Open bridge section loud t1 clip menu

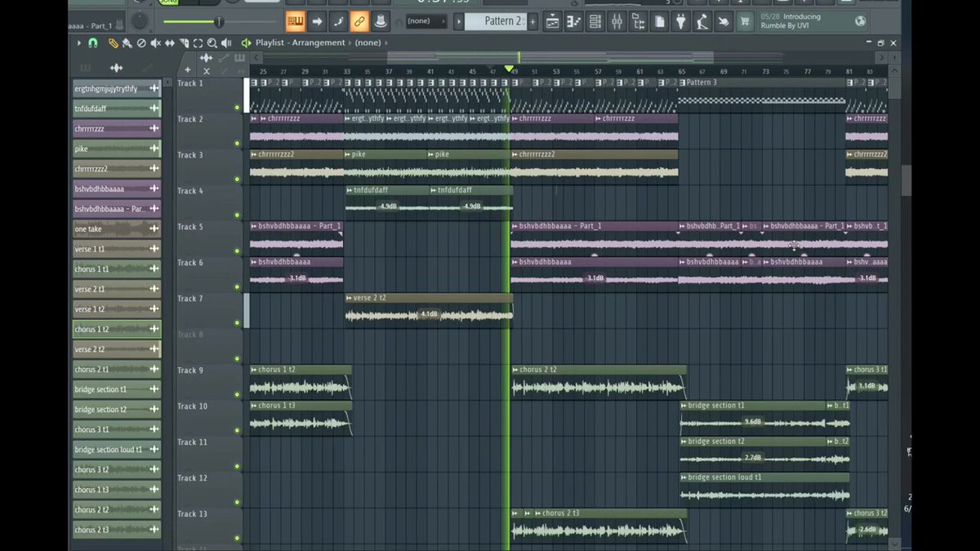(684, 478)
